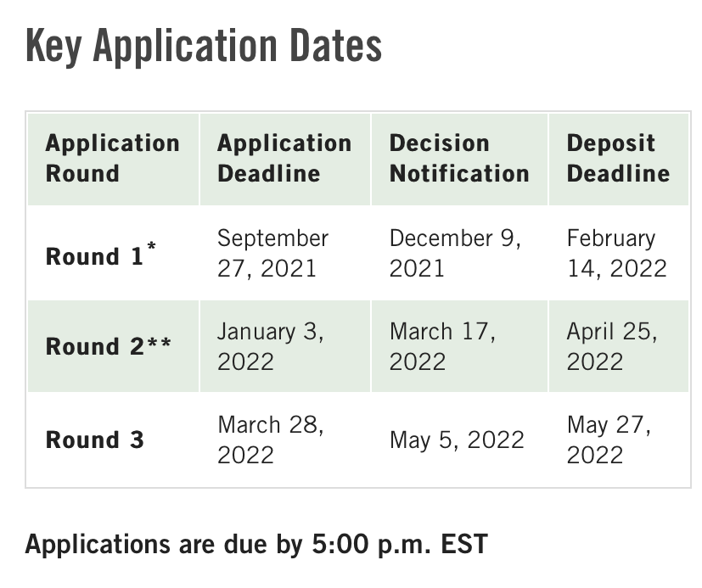This screenshot has height=588, width=702.
Task: Select the Application Round column header
Action: (113, 159)
